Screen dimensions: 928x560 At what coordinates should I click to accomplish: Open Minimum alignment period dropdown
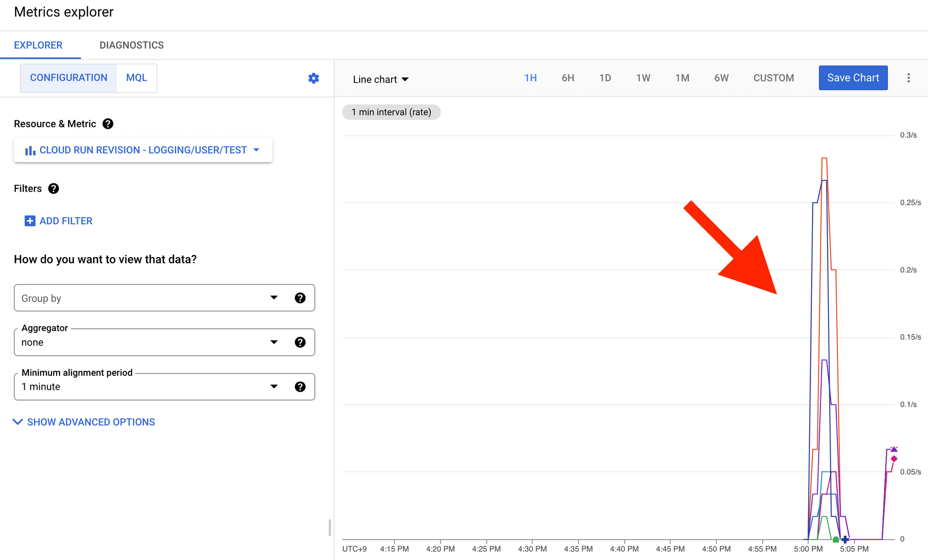(145, 387)
